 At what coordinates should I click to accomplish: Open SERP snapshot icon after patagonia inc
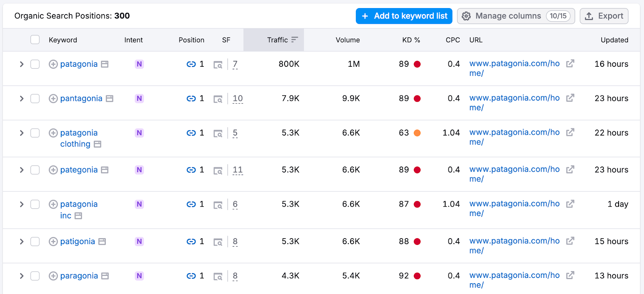(x=78, y=216)
